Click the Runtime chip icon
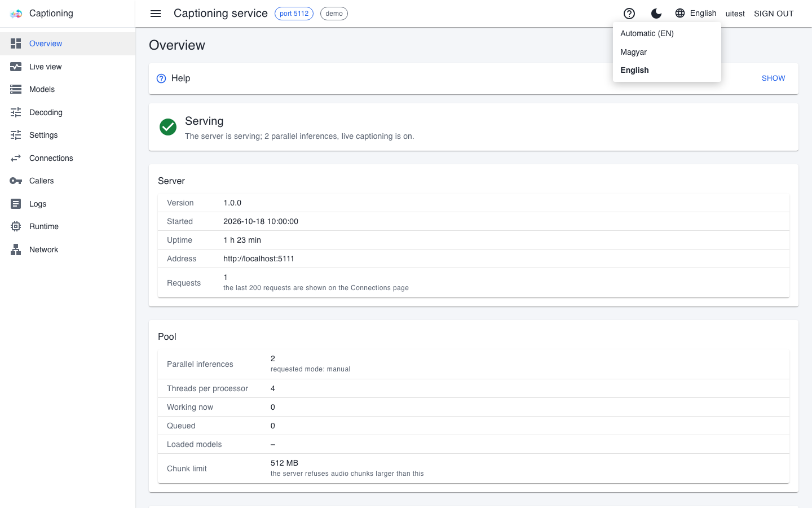Viewport: 812px width, 508px height. click(16, 226)
